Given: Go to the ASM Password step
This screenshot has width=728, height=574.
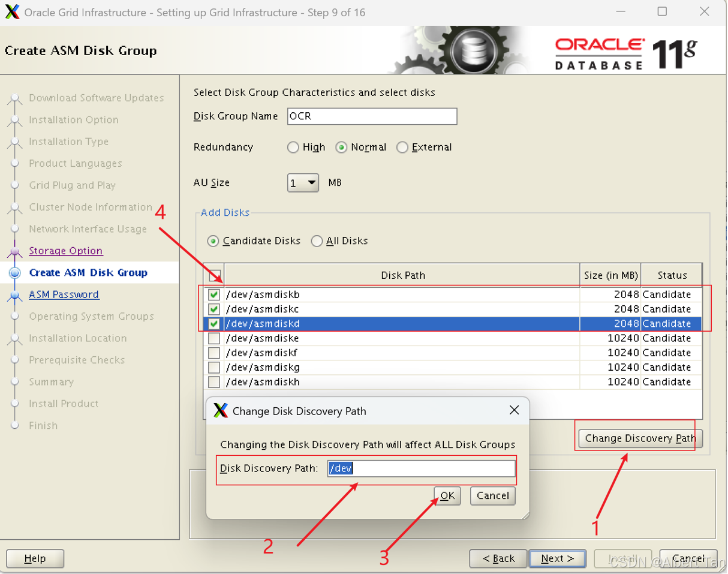Looking at the screenshot, I should [64, 294].
